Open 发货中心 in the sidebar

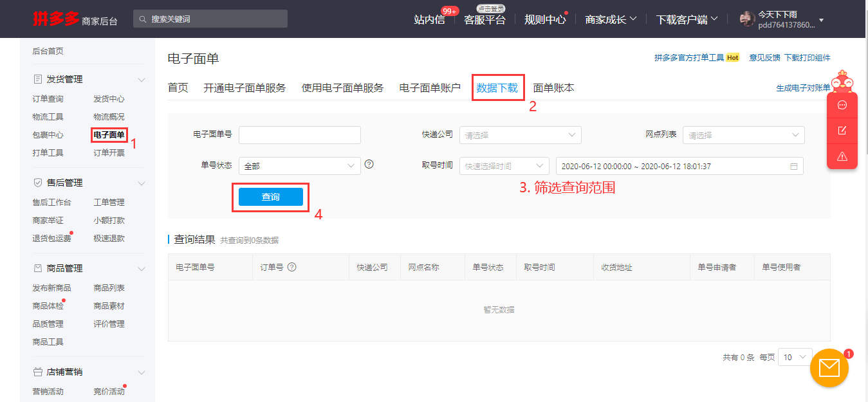[109, 99]
